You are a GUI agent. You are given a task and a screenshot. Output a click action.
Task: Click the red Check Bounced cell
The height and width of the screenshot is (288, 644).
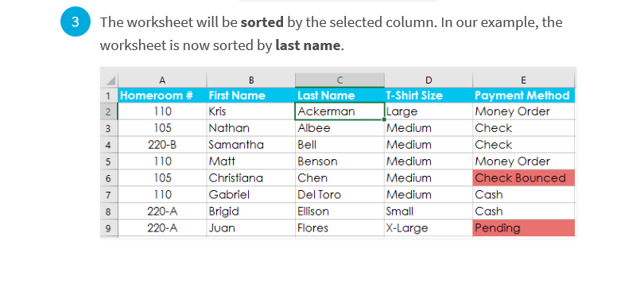click(x=524, y=178)
